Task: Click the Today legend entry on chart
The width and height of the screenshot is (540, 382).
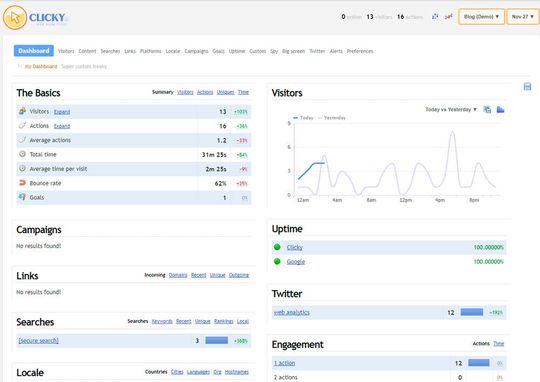Action: pyautogui.click(x=303, y=118)
